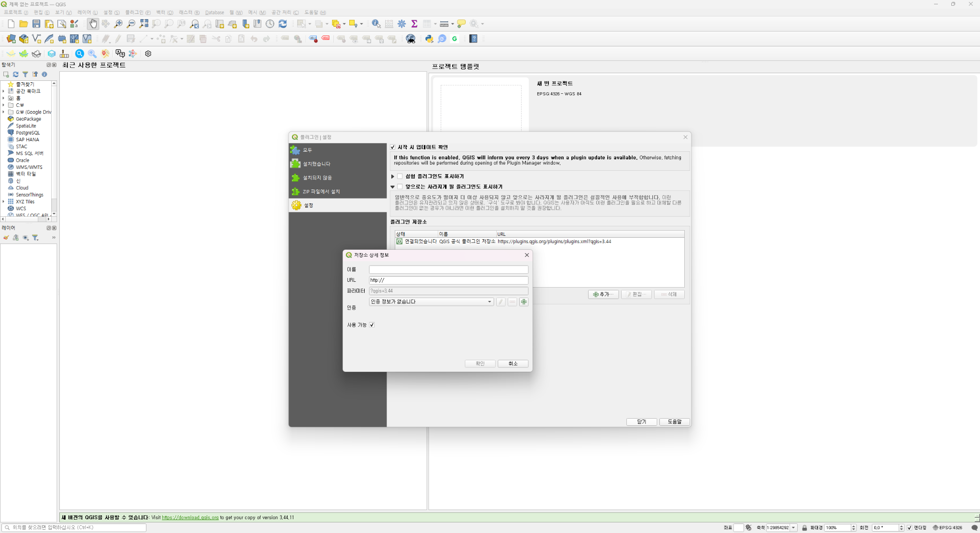Close the repository details dialog with X
The image size is (980, 533).
pos(527,255)
